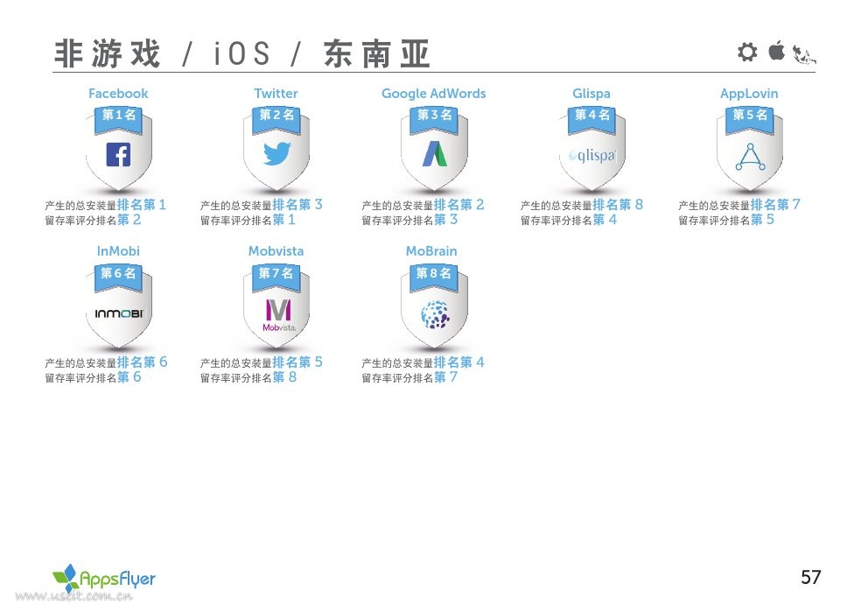This screenshot has width=868, height=612.
Task: Click the InMobi logo in the shield
Action: pos(119,313)
